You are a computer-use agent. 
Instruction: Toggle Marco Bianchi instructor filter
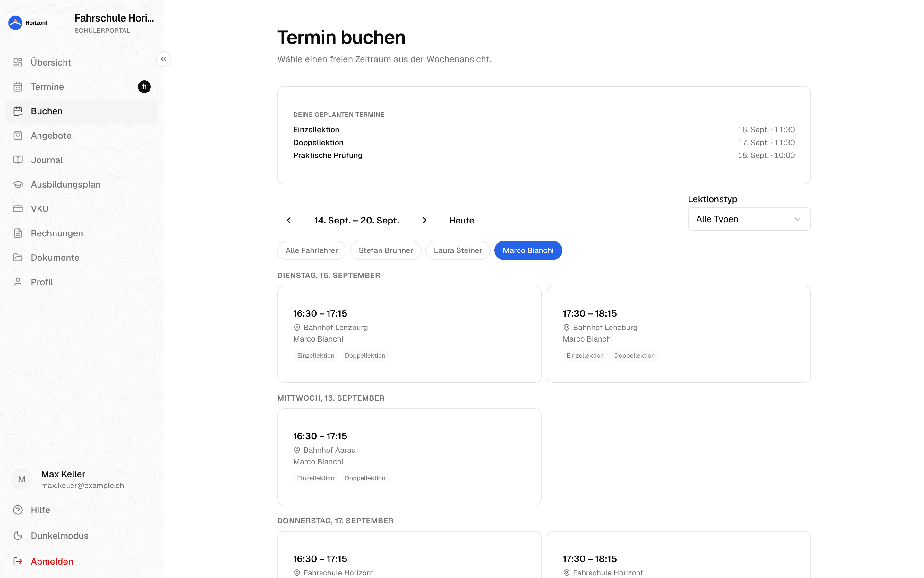pos(528,250)
